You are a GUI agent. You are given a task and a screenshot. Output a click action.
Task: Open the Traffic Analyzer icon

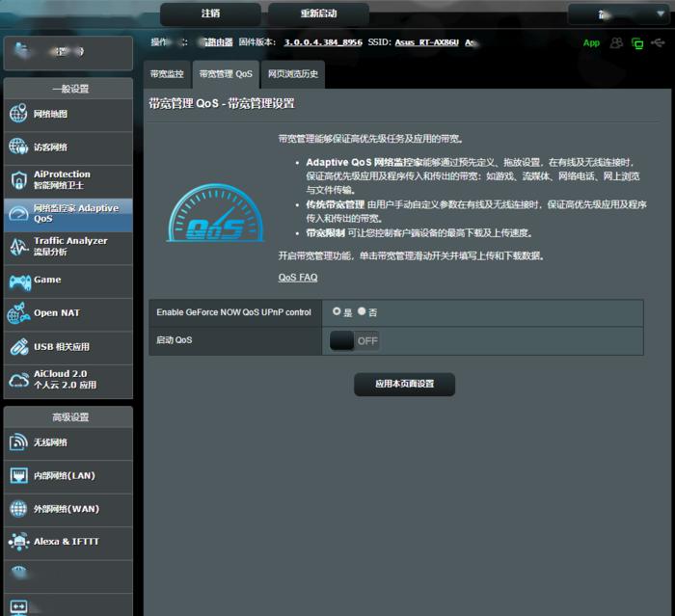18,247
